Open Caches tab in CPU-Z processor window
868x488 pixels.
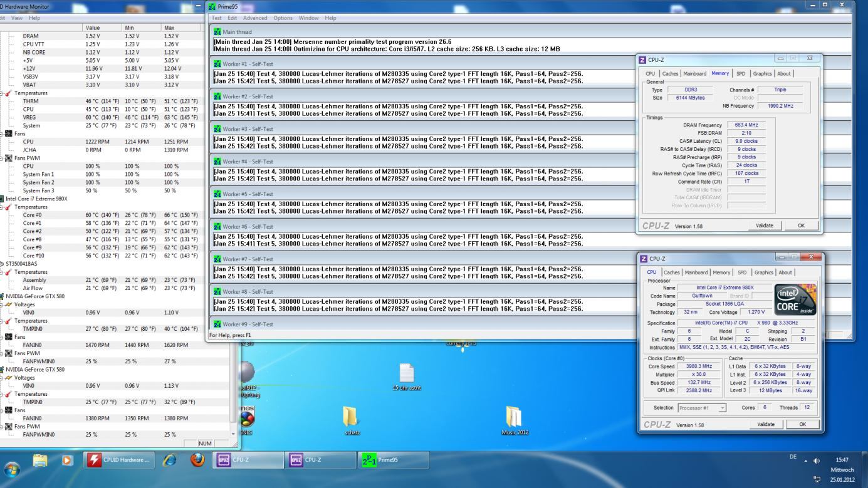pos(672,273)
